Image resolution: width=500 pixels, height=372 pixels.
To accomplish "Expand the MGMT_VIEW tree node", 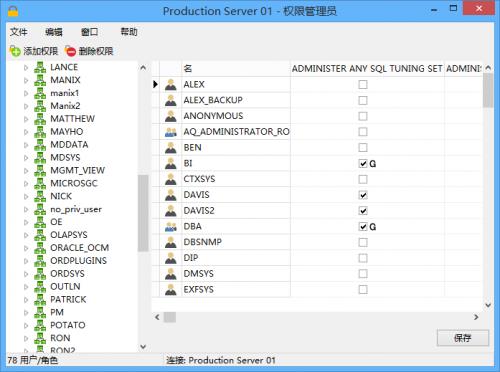I will click(26, 171).
